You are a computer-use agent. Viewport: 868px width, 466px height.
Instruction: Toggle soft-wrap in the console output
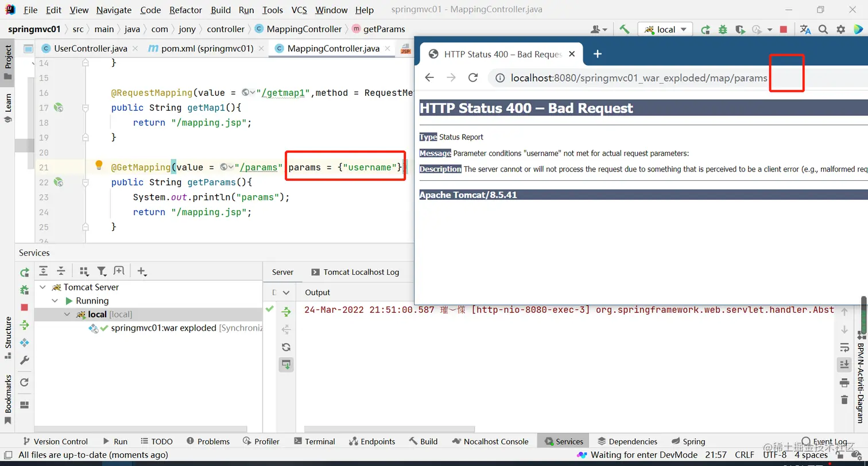844,347
